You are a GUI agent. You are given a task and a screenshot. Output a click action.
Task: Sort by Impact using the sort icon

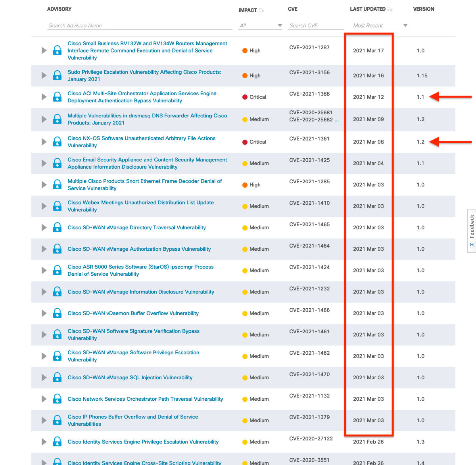[x=261, y=10]
